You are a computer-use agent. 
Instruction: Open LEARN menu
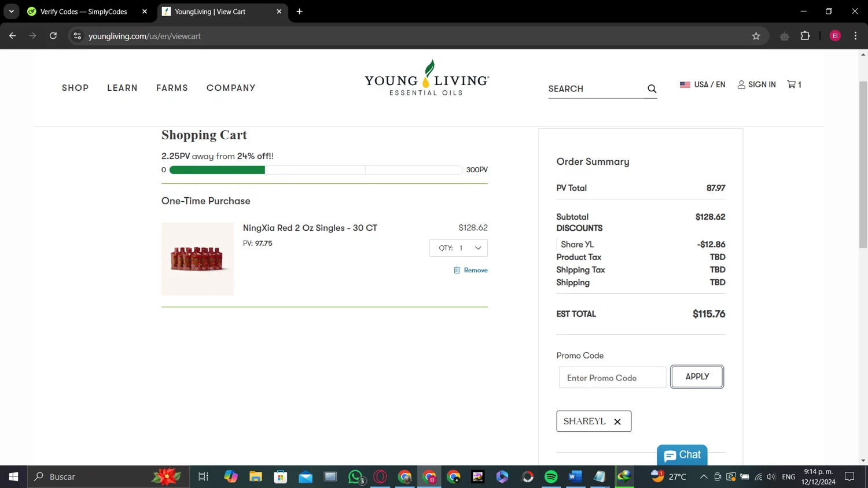tap(122, 88)
